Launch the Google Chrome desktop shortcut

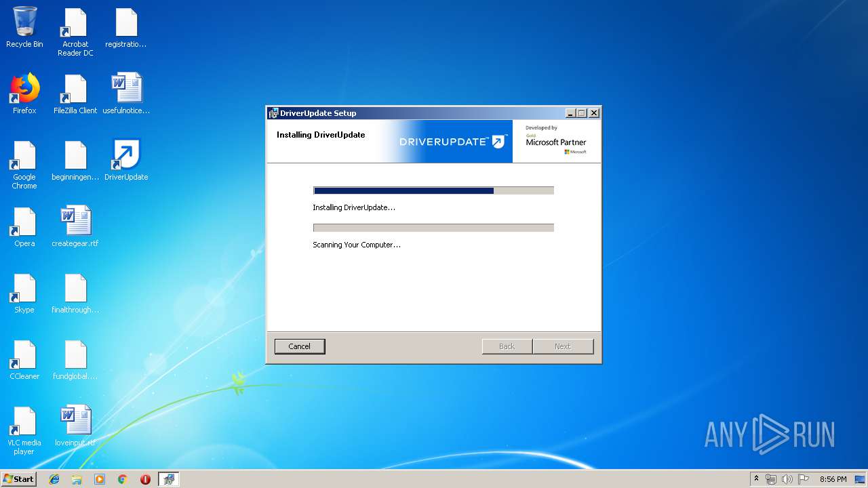(24, 165)
